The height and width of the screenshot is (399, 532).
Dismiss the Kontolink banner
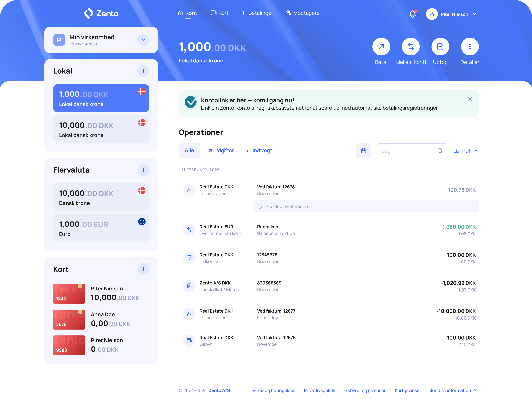pos(470,99)
